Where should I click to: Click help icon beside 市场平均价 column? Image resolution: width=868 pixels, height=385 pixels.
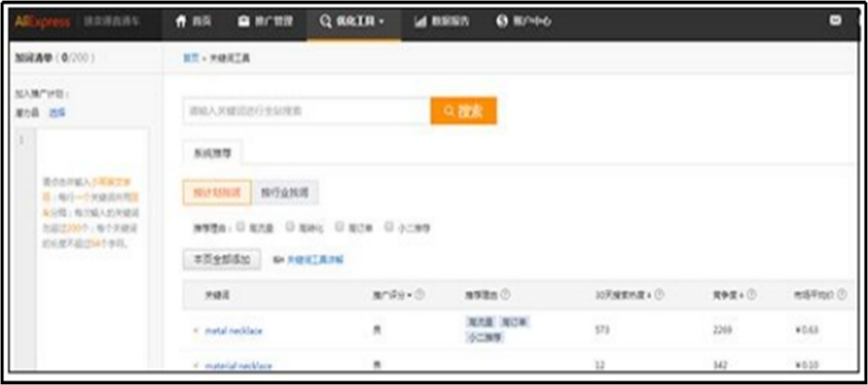[x=842, y=295]
